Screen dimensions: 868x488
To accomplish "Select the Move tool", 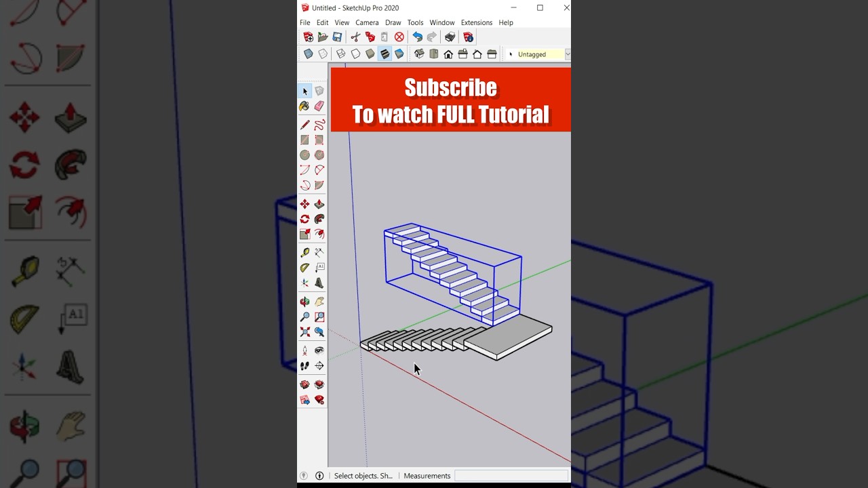I will pyautogui.click(x=304, y=204).
